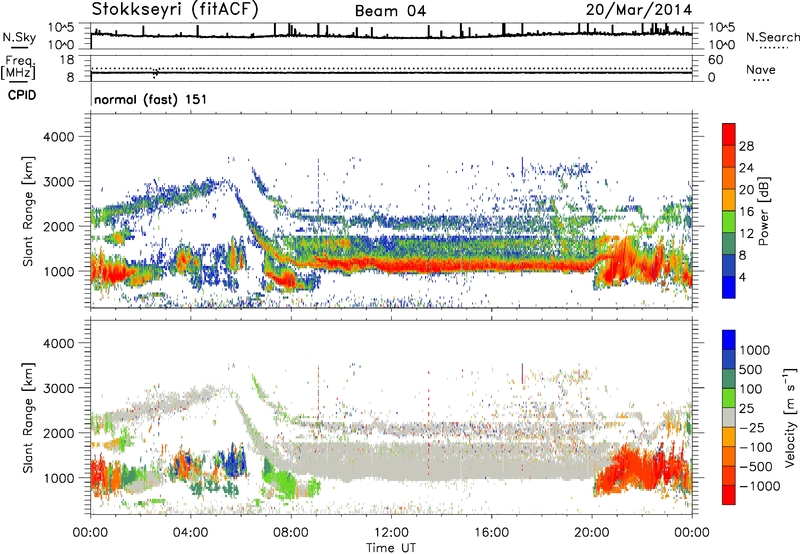Click the '1000' tick on the velocity colorbar
The image size is (800, 554).
(x=754, y=350)
